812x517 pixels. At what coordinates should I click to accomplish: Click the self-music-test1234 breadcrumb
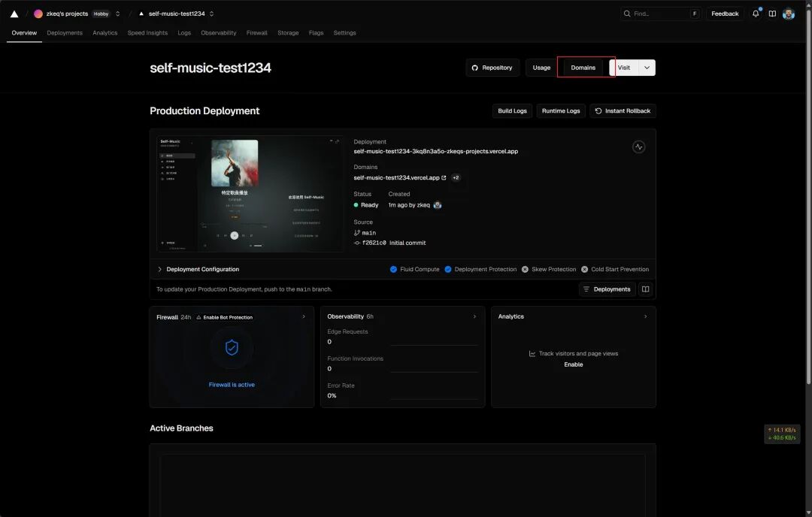tap(177, 14)
